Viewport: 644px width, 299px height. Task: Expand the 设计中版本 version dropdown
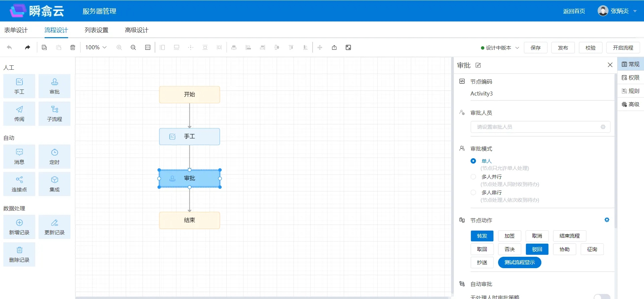point(500,48)
